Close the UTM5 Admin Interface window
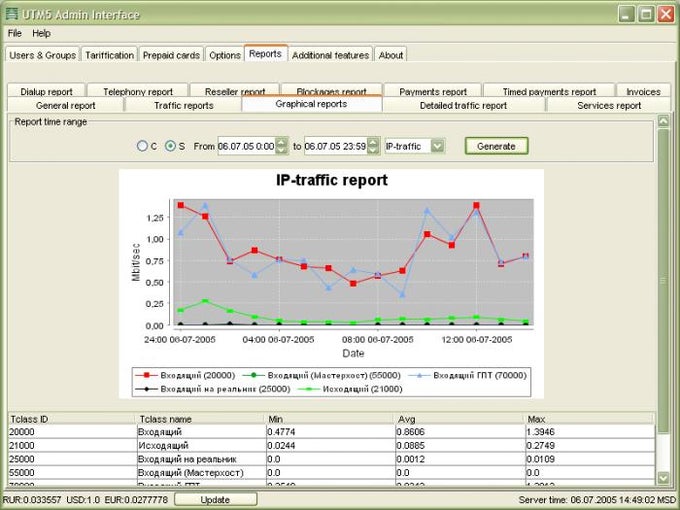This screenshot has width=680, height=510. tap(666, 14)
